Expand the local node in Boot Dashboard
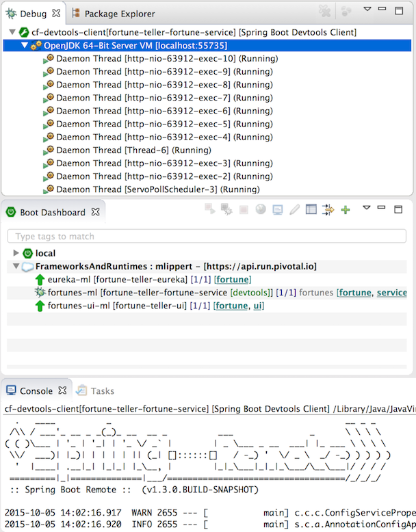This screenshot has height=532, width=416. (x=16, y=254)
